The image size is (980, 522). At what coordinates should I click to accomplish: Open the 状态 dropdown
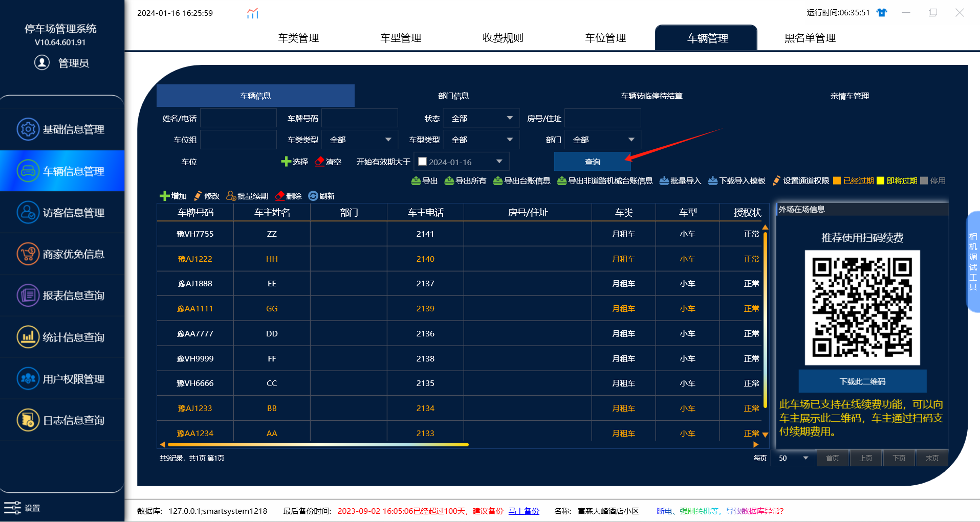(481, 118)
